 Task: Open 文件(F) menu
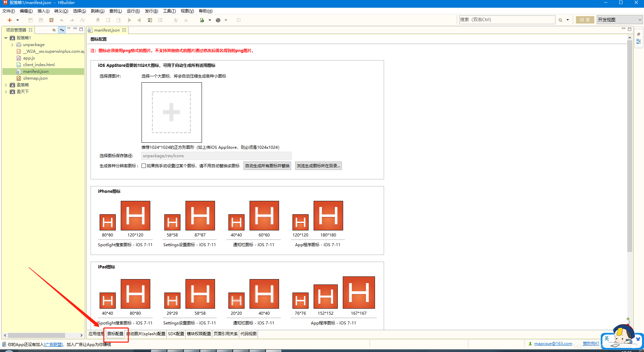pos(9,11)
